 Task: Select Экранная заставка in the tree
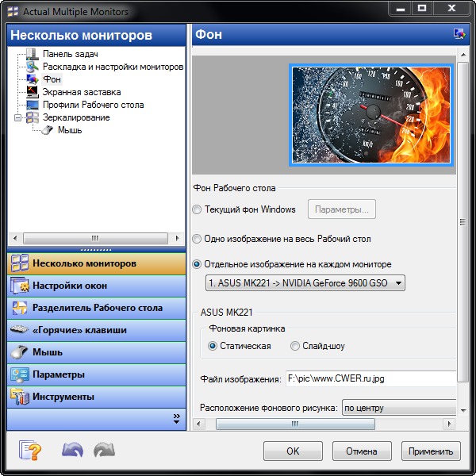[x=76, y=92]
